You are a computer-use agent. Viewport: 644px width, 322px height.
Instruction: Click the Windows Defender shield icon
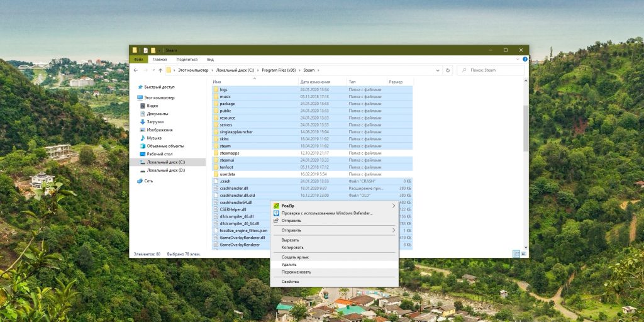(x=275, y=213)
